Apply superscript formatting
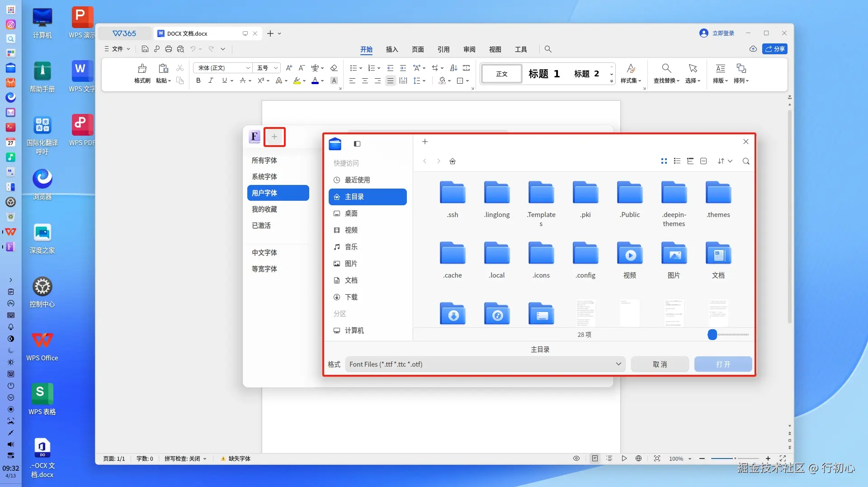This screenshot has height=487, width=868. 261,80
